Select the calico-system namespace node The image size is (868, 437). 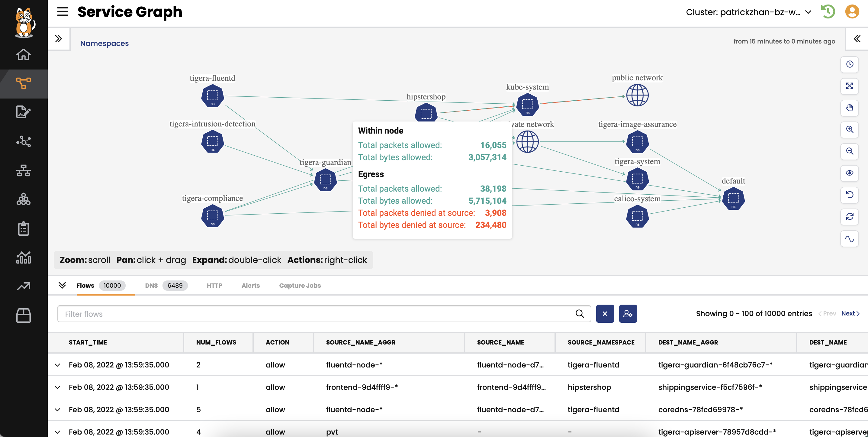click(x=637, y=216)
